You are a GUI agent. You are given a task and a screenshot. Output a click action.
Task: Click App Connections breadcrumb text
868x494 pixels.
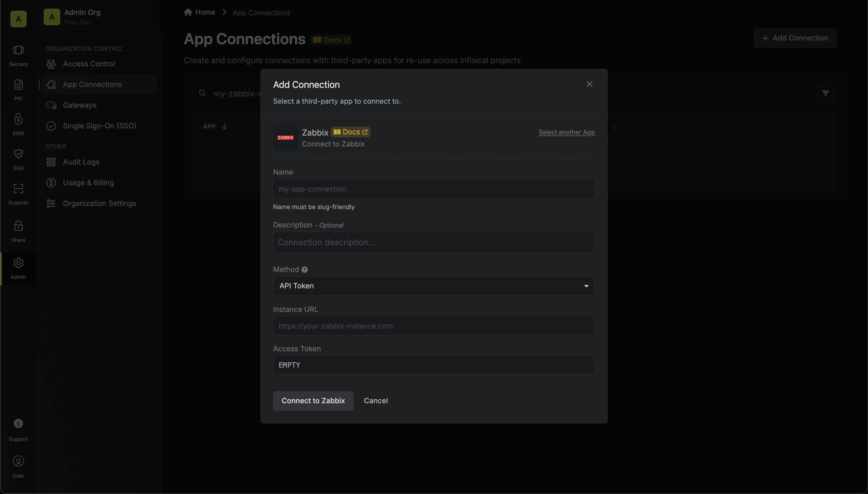pyautogui.click(x=261, y=13)
